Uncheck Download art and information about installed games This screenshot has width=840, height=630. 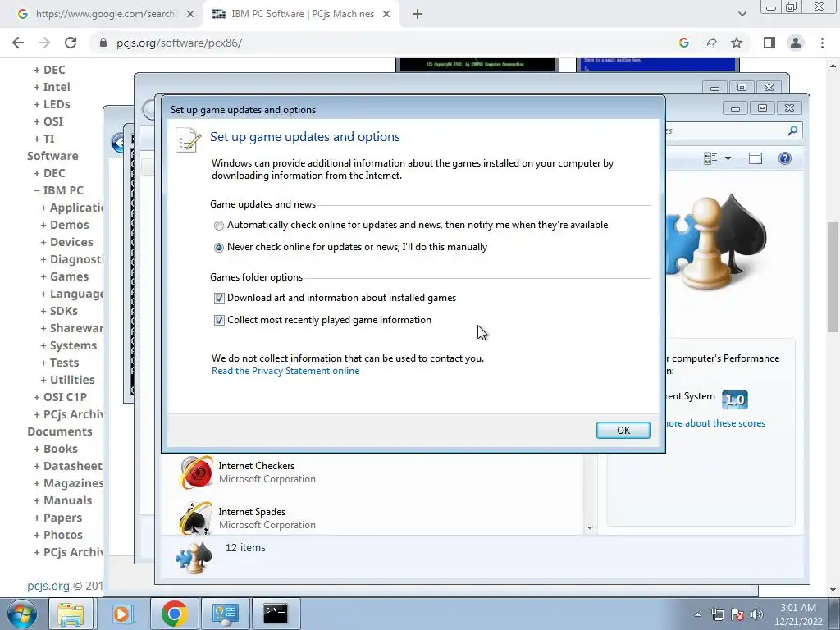219,298
